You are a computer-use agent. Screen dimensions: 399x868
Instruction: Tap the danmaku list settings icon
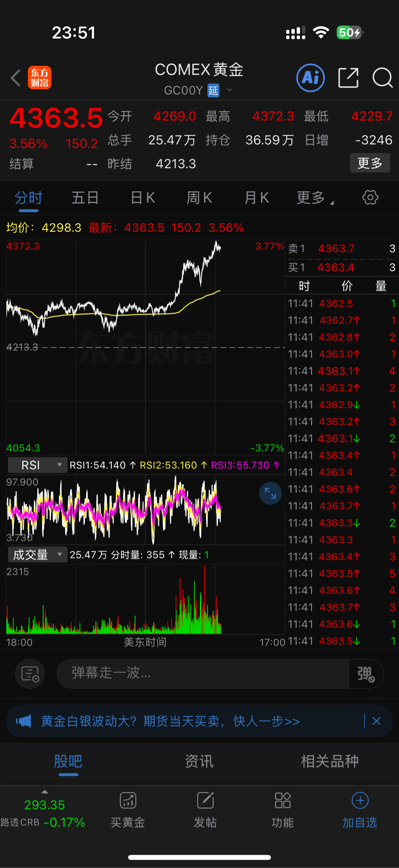click(x=30, y=674)
